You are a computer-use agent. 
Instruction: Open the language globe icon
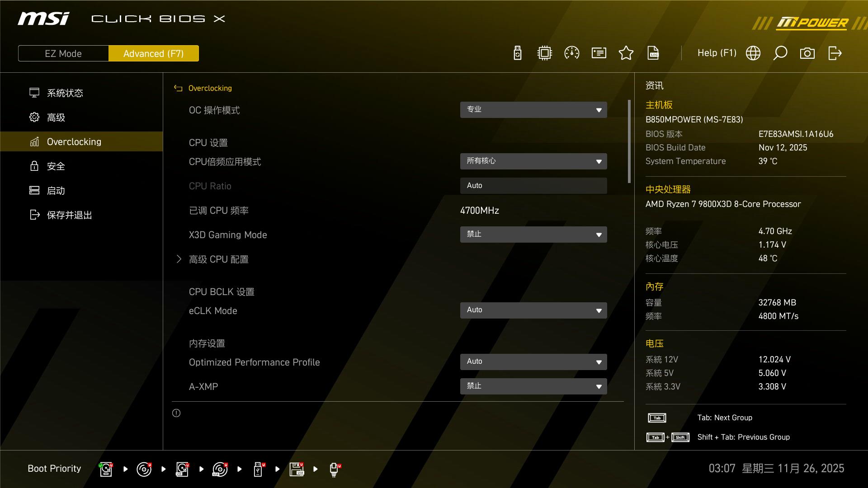click(x=753, y=53)
